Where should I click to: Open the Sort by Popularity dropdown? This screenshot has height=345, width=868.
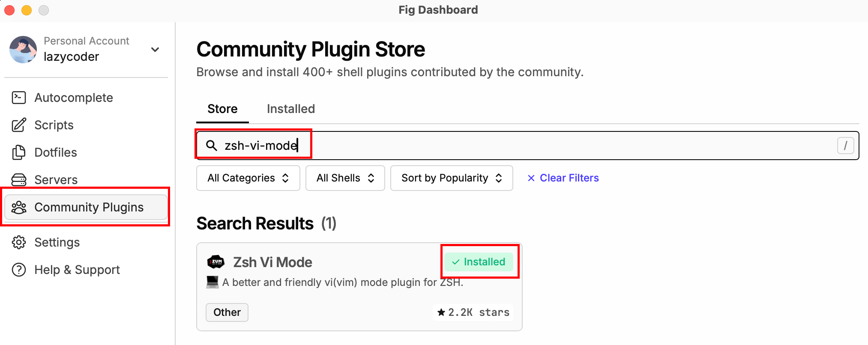pyautogui.click(x=451, y=178)
